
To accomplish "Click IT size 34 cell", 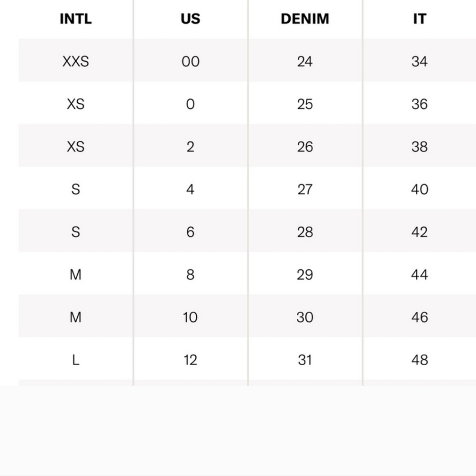I will click(x=419, y=61).
